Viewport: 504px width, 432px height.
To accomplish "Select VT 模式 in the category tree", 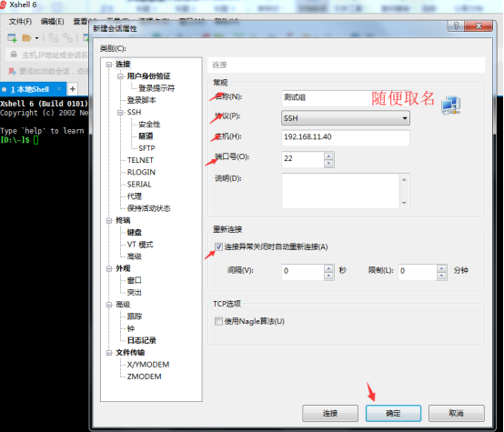I will 140,245.
